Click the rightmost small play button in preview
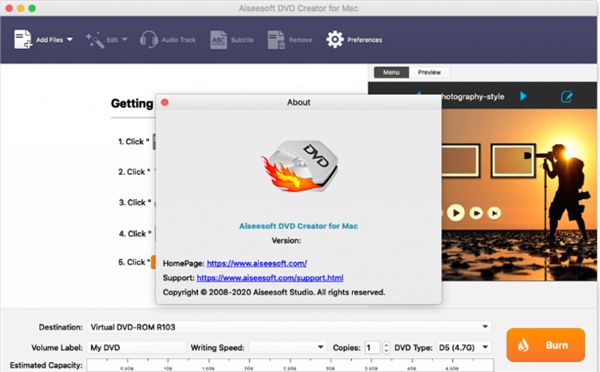The height and width of the screenshot is (372, 600). point(494,213)
